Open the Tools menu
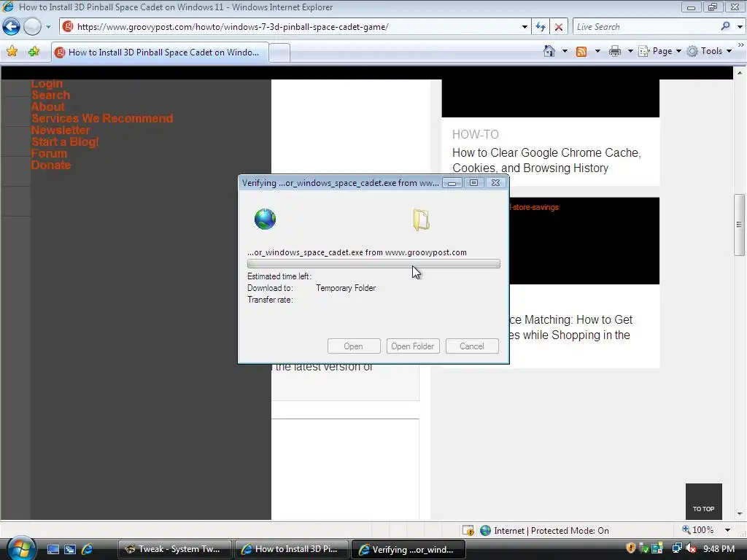Viewport: 747px width, 560px height. (x=709, y=51)
